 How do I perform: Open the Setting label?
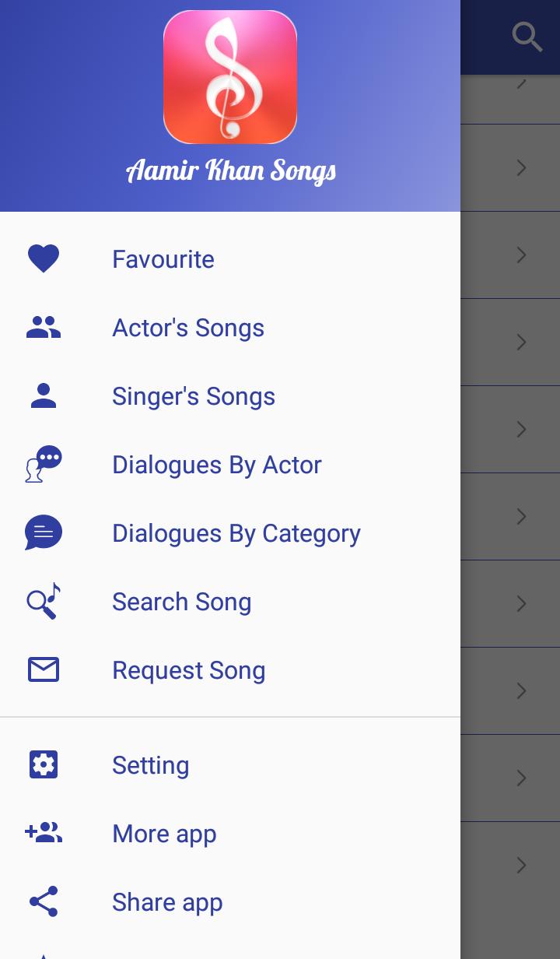tap(151, 765)
